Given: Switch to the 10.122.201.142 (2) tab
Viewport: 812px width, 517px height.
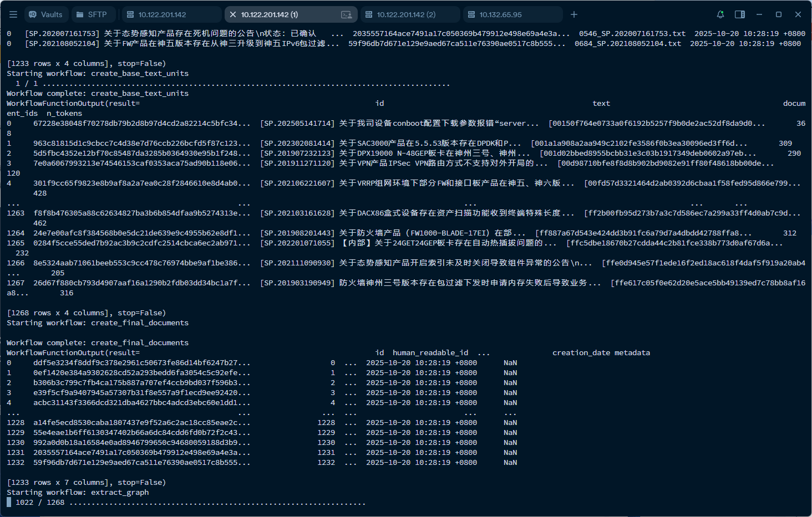Looking at the screenshot, I should coord(410,14).
